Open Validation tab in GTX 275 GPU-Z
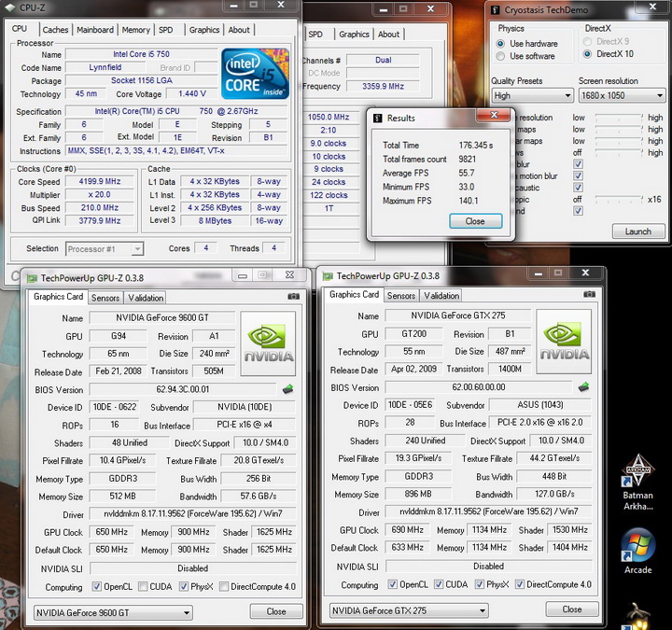Viewport: 672px width, 630px height. 441,296
